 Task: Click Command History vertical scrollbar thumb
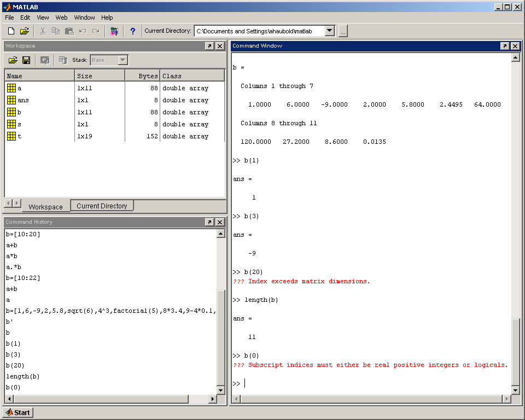click(220, 338)
